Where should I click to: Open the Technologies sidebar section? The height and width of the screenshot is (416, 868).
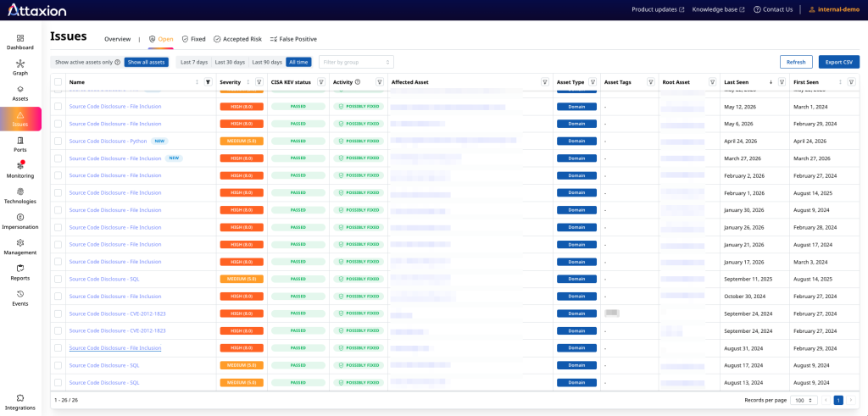pos(20,196)
